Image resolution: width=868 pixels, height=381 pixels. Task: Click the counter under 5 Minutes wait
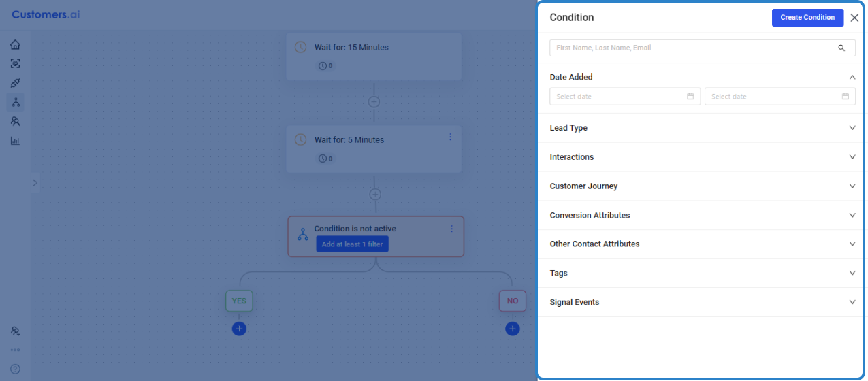(325, 159)
